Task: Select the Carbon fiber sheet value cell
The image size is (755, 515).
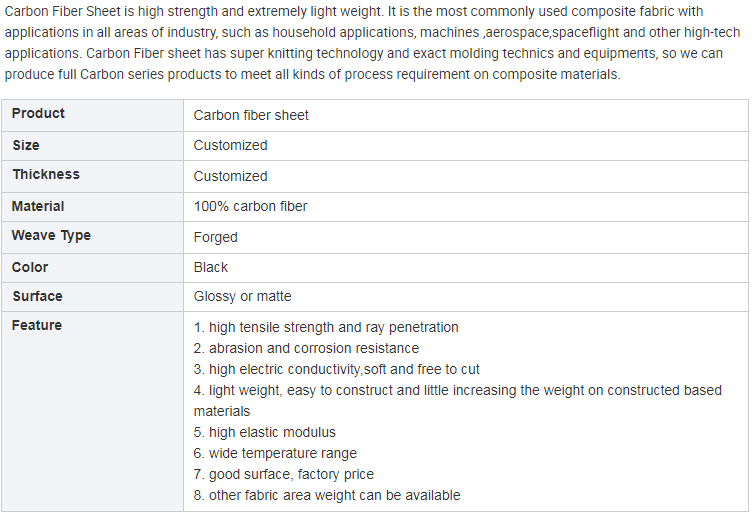Action: (x=466, y=116)
